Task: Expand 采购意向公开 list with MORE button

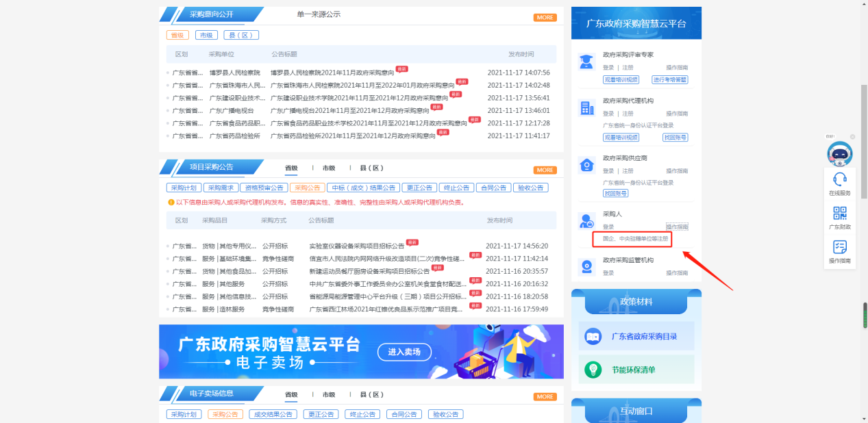Action: (545, 17)
